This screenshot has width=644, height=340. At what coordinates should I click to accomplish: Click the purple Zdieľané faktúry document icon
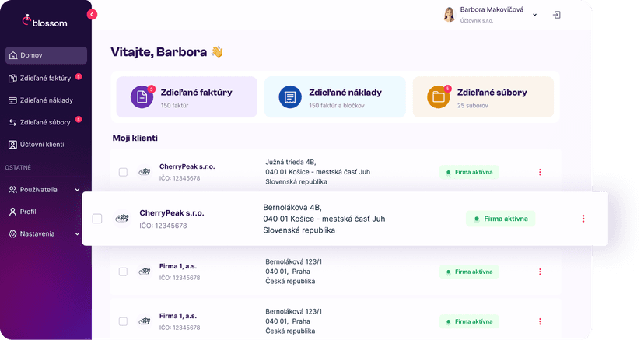coord(142,96)
